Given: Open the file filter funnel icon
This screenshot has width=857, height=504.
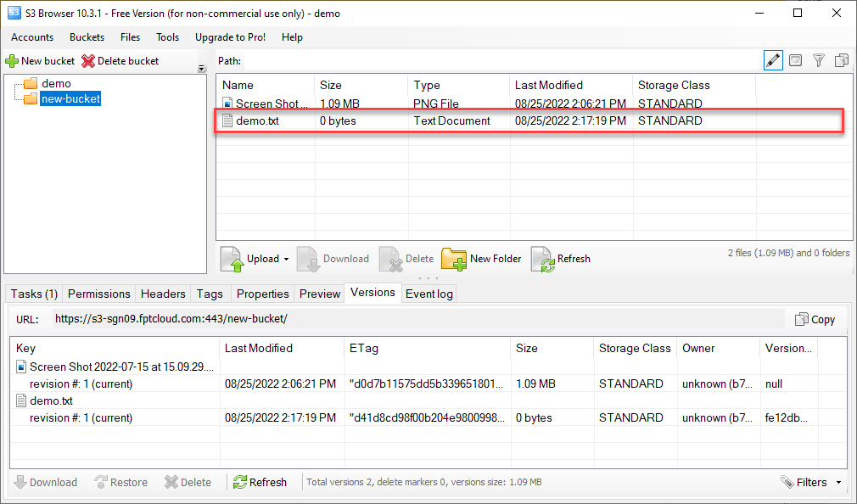Looking at the screenshot, I should [x=818, y=60].
